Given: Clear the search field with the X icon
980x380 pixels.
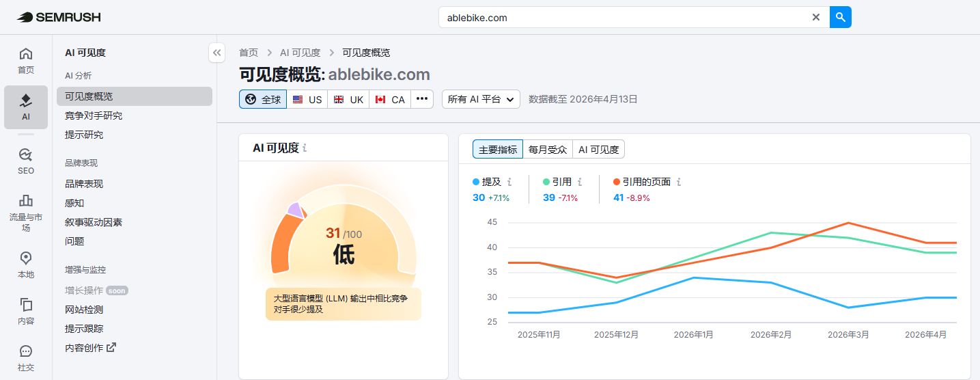Looking at the screenshot, I should coord(815,18).
